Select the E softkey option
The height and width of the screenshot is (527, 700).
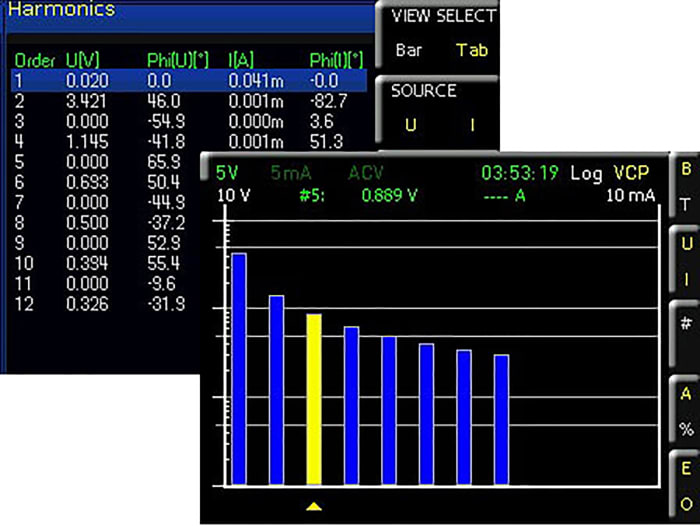click(x=686, y=468)
